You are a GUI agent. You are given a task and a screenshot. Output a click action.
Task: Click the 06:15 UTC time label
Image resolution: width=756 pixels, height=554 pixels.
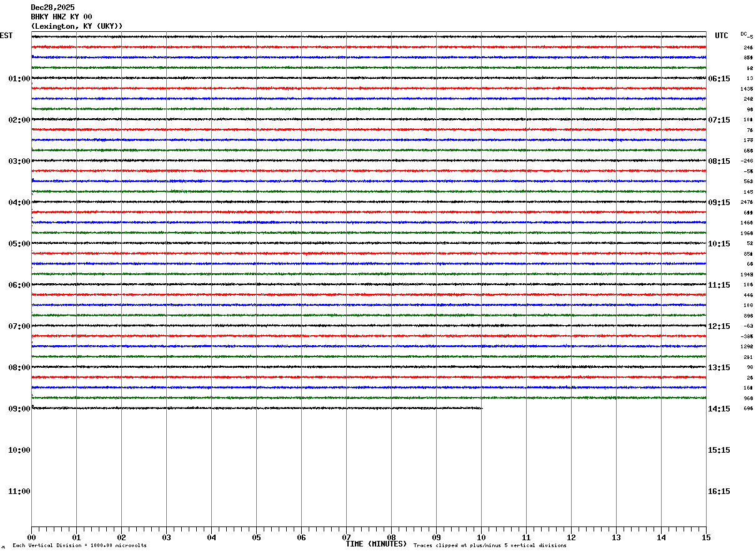[719, 79]
